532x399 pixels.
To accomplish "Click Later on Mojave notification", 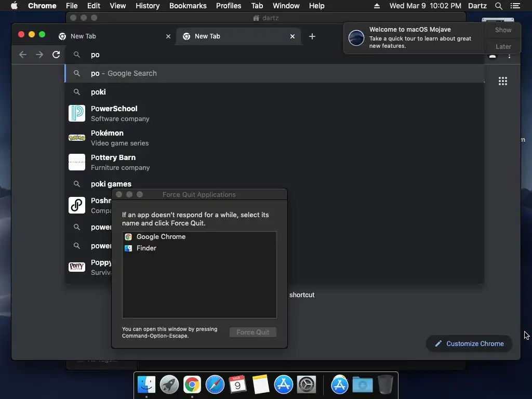I will tap(503, 46).
